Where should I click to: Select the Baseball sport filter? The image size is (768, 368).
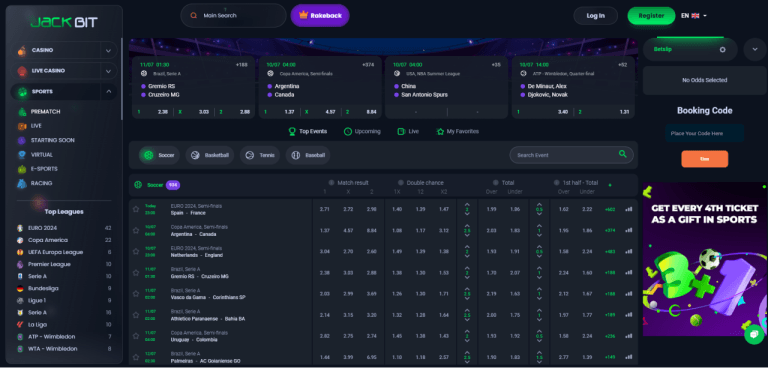click(308, 155)
